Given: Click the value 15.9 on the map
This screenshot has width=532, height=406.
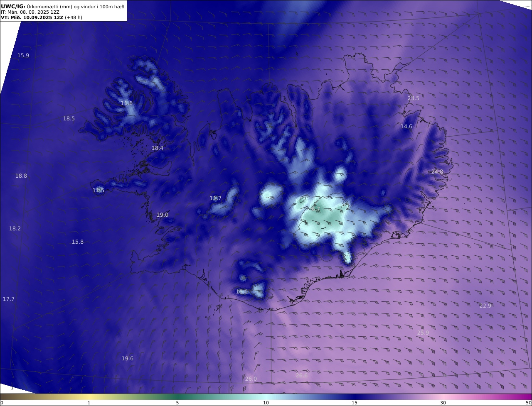Looking at the screenshot, I should click(23, 55).
